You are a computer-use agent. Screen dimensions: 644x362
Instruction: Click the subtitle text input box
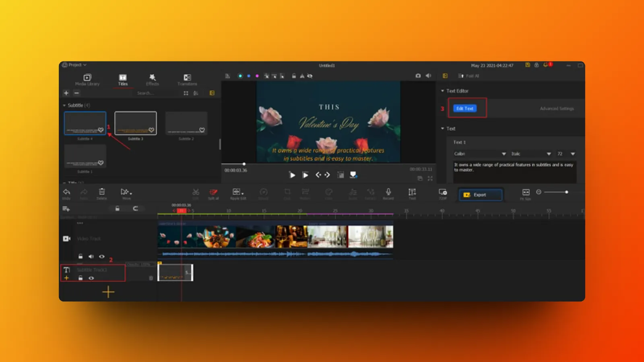[x=515, y=172]
